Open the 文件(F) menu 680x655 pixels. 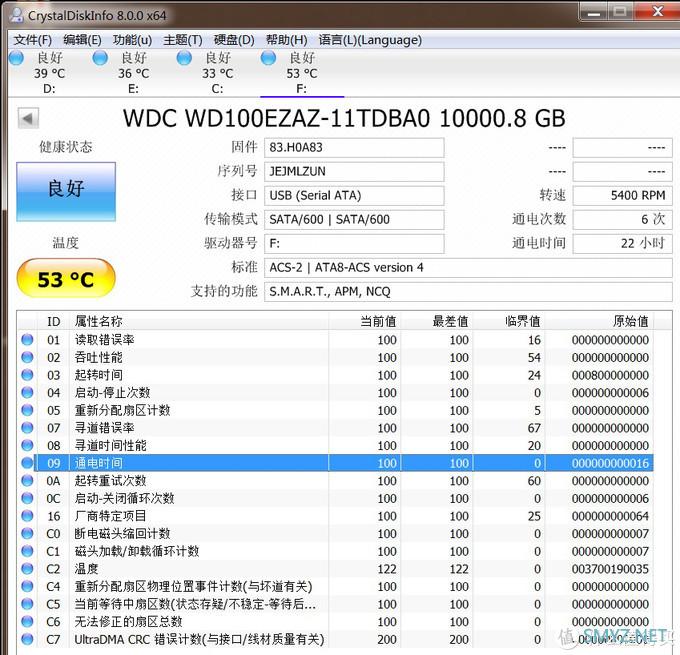click(x=33, y=40)
